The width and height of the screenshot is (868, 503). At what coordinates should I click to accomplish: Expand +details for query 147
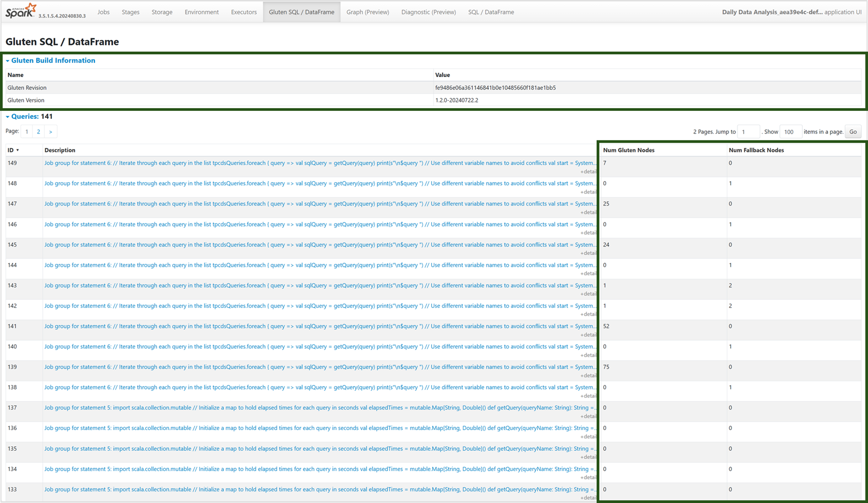click(x=588, y=212)
